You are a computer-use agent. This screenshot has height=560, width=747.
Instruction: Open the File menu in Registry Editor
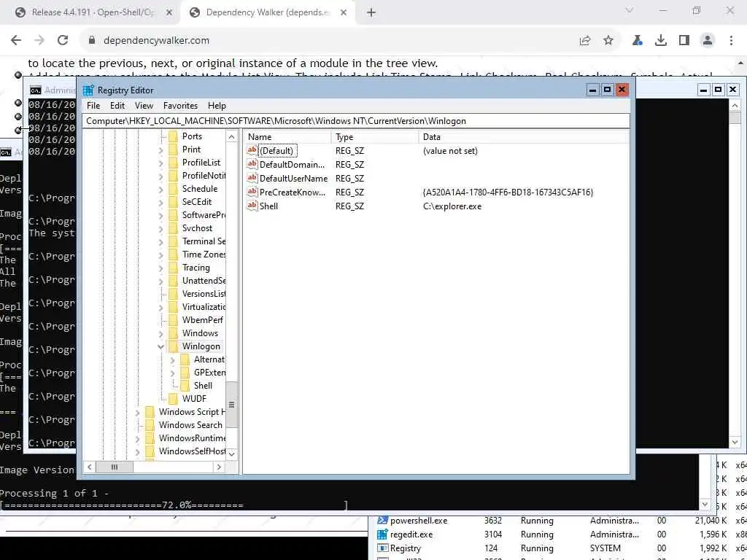[93, 106]
